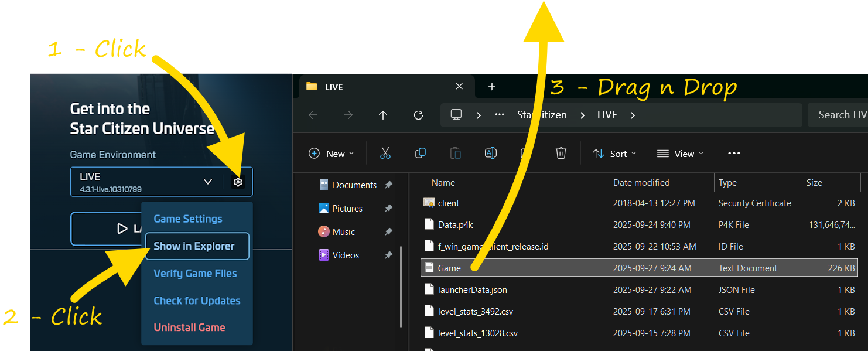
Task: Choose Verify Game Files from menu
Action: click(195, 274)
